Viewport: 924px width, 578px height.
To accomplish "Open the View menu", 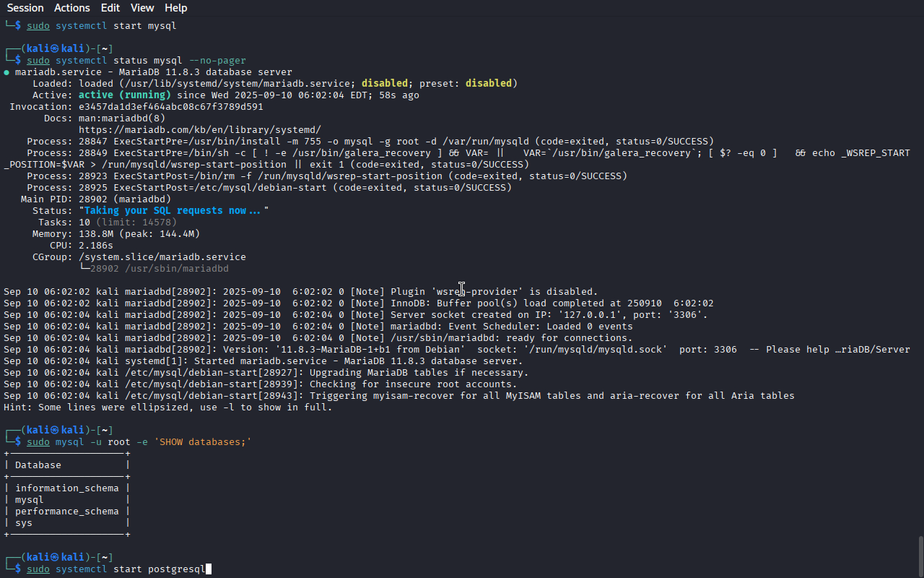I will [x=142, y=8].
